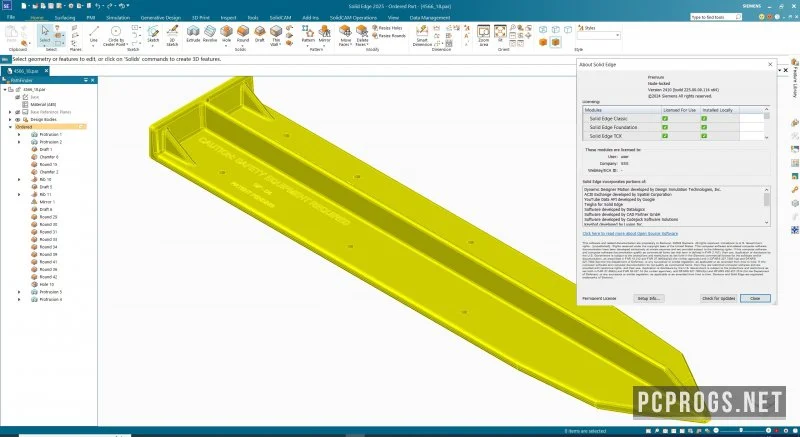Select the Smart Dimension tool
The width and height of the screenshot is (800, 437).
click(422, 36)
